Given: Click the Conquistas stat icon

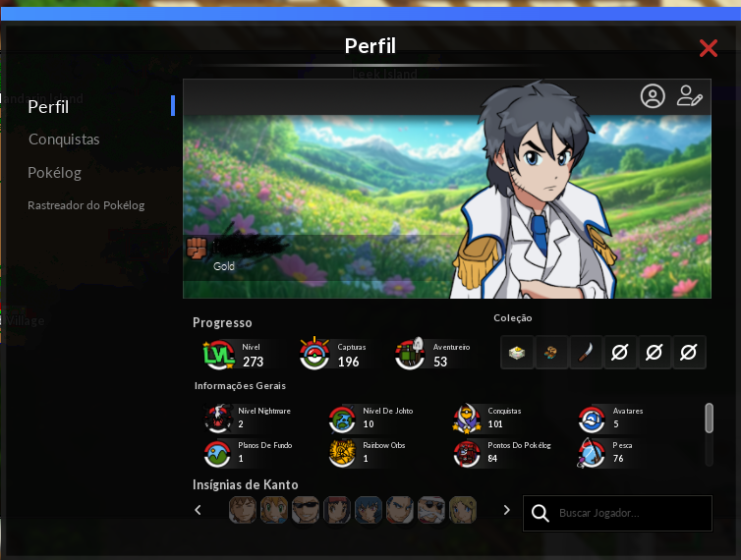Looking at the screenshot, I should point(467,419).
